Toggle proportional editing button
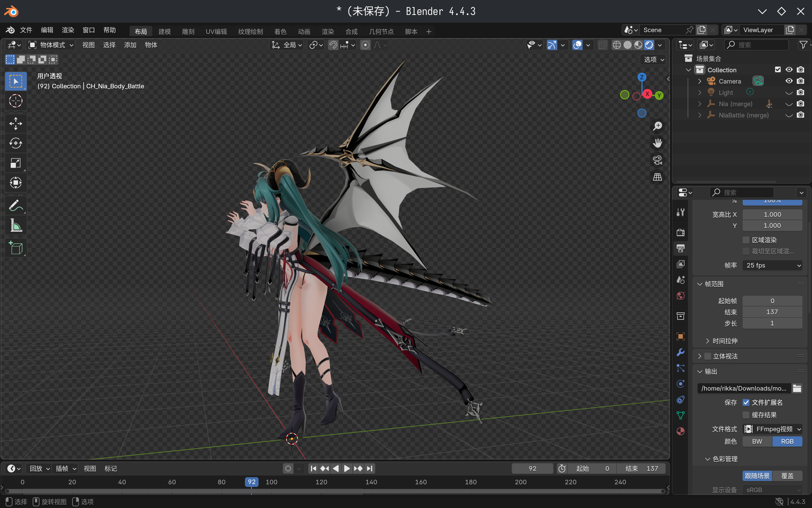 (x=365, y=45)
